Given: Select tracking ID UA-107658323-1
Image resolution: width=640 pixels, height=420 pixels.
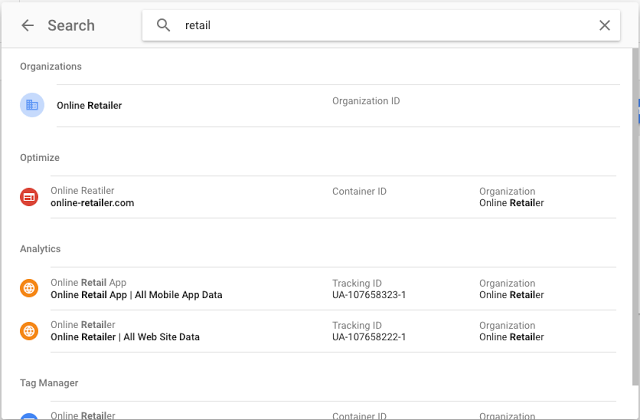Looking at the screenshot, I should tap(369, 295).
